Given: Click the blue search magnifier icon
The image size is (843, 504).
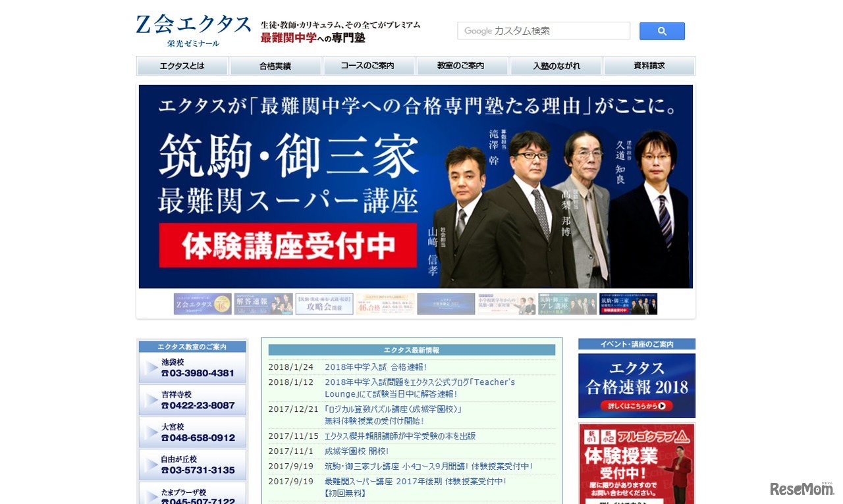Looking at the screenshot, I should tap(661, 30).
